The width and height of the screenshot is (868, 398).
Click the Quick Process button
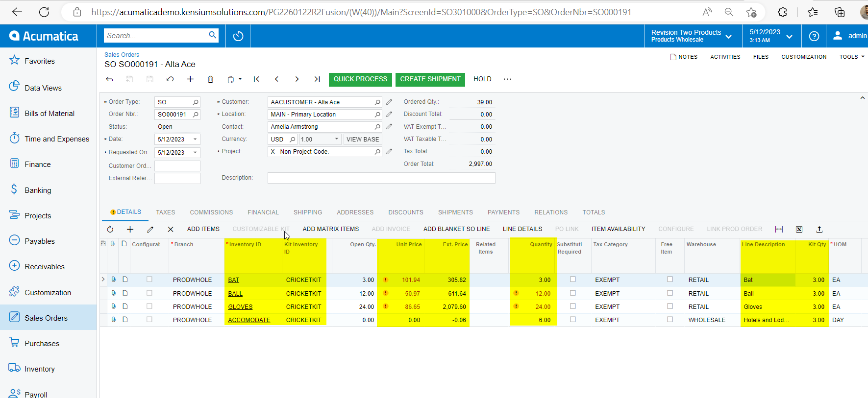(x=360, y=79)
